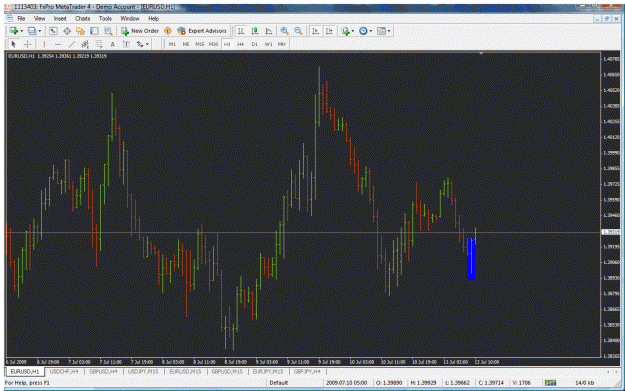Open the MetaEditor icon
The width and height of the screenshot is (625, 391).
tap(168, 31)
